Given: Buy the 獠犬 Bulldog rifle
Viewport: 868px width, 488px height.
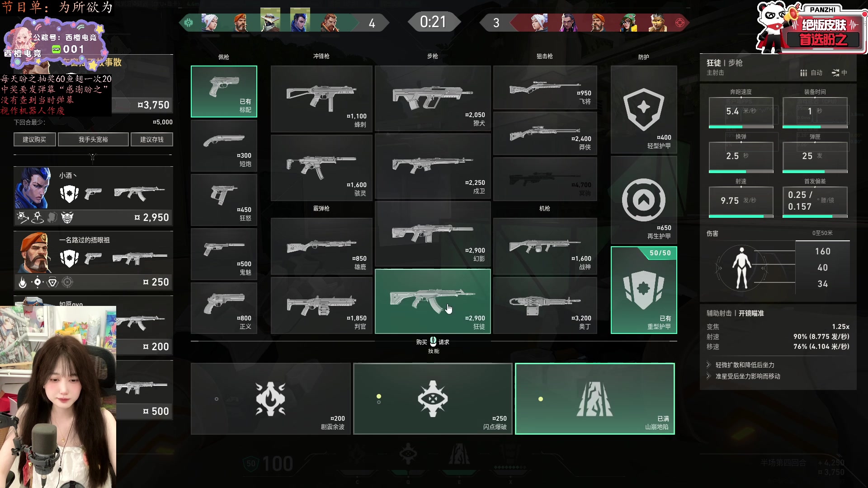Looking at the screenshot, I should click(433, 99).
